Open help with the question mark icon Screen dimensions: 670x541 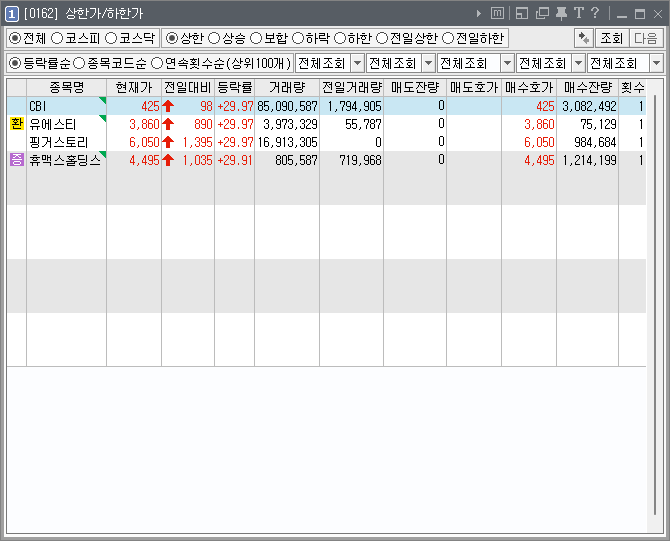pos(595,13)
